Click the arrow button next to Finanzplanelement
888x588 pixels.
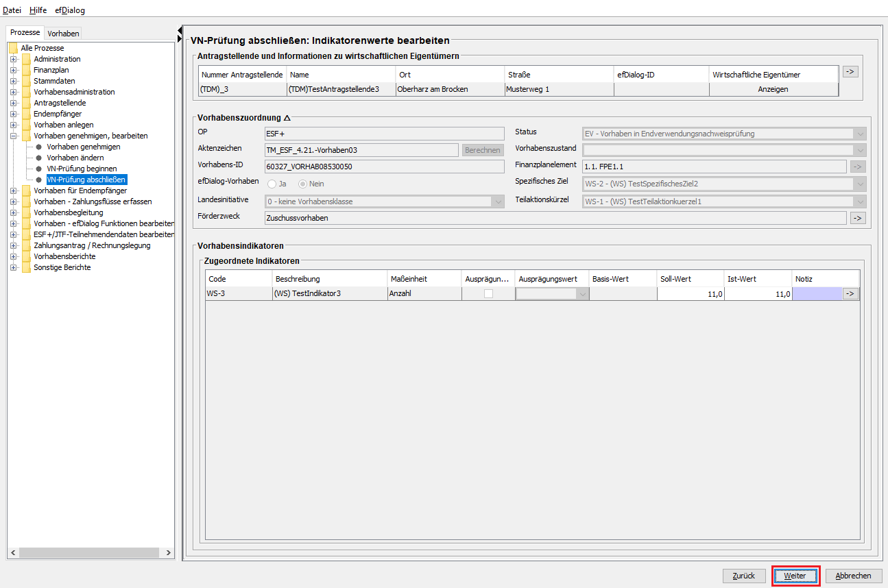coord(858,166)
